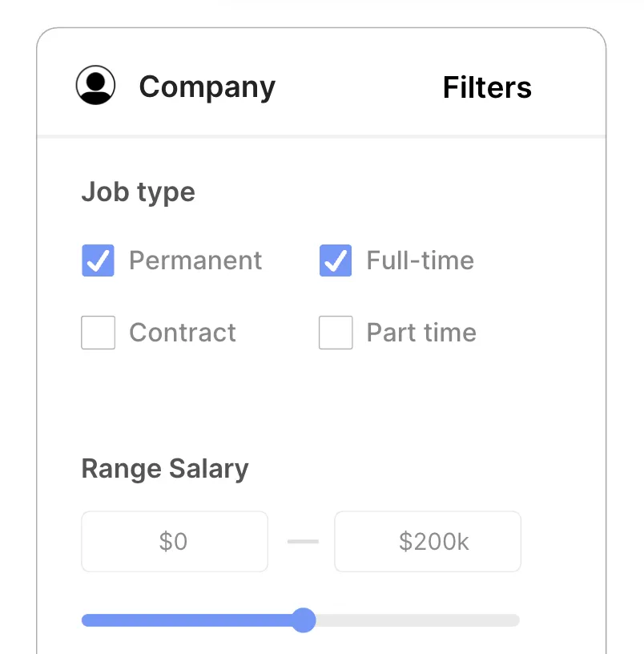The image size is (644, 654).
Task: Focus the maximum salary $200k field
Action: tap(428, 542)
